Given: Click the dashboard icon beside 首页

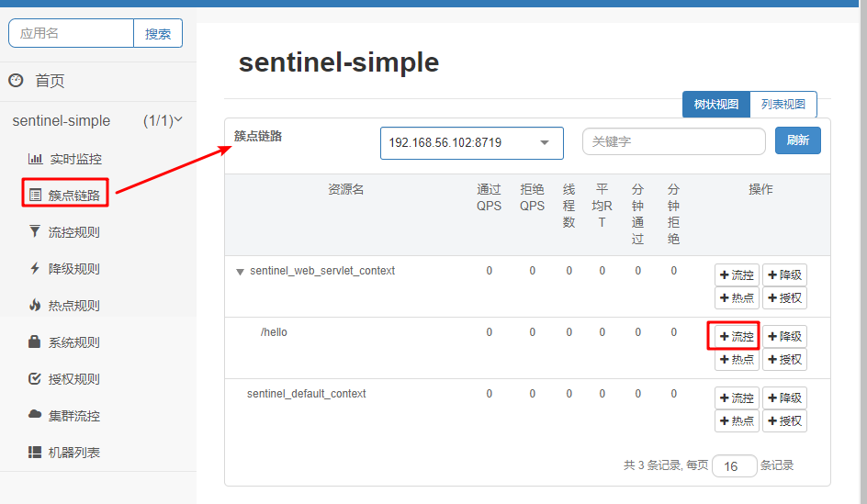Looking at the screenshot, I should tap(16, 81).
